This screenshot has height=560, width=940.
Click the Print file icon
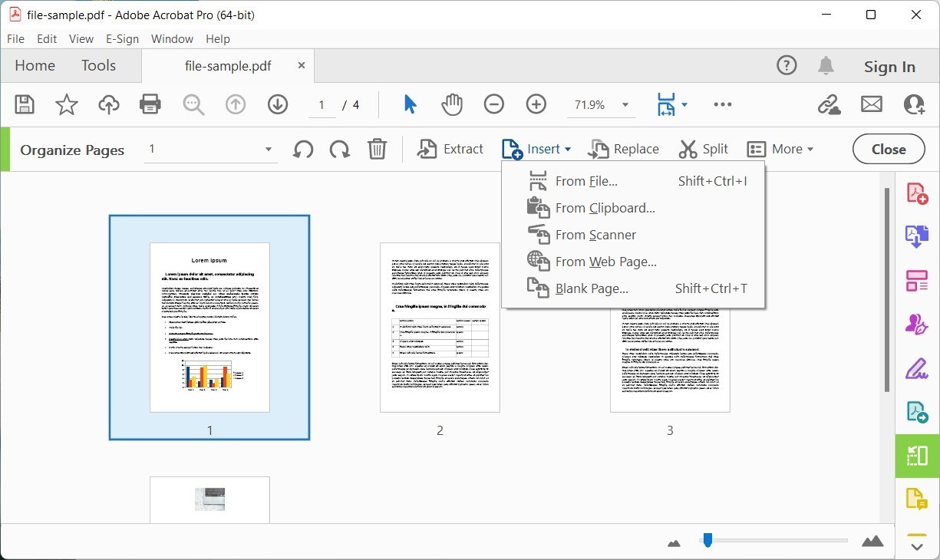point(150,105)
